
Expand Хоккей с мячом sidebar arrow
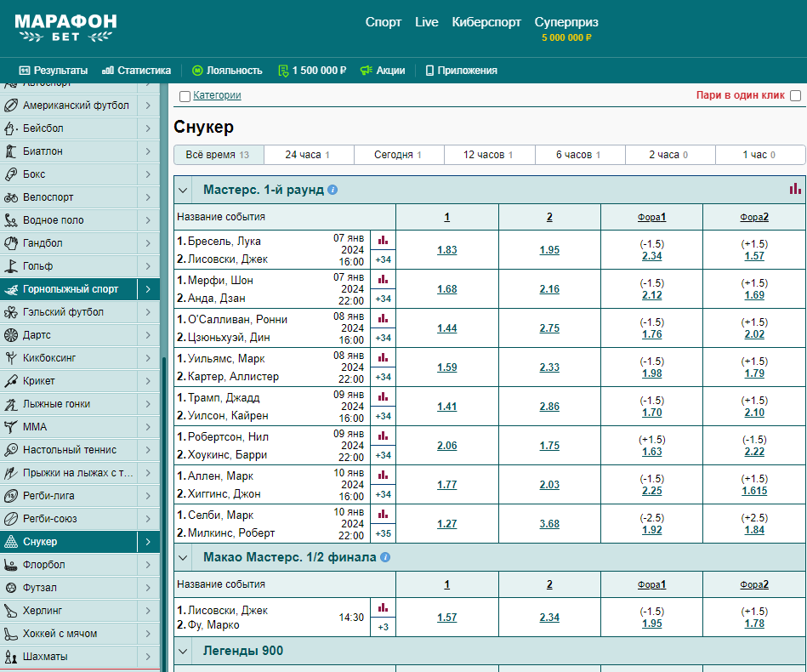pyautogui.click(x=148, y=634)
